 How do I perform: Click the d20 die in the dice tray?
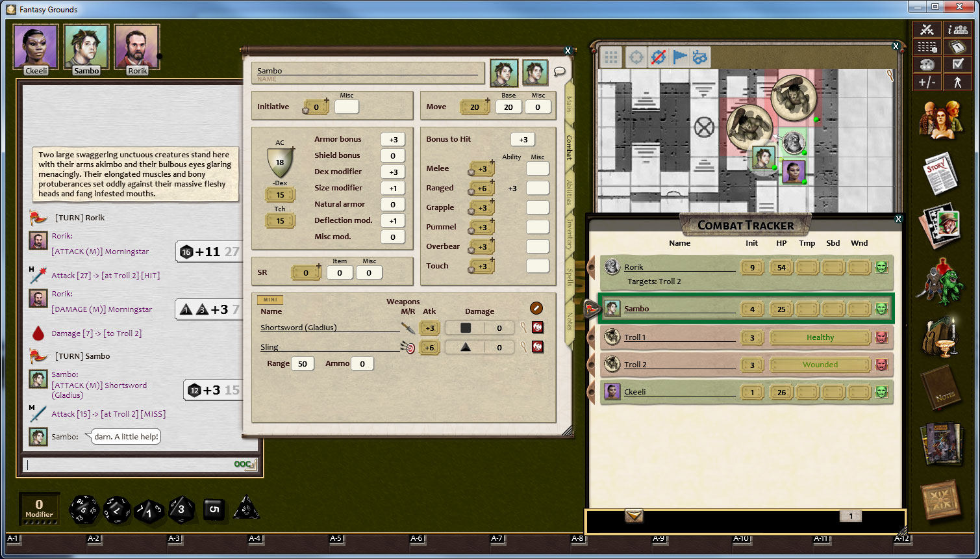84,510
